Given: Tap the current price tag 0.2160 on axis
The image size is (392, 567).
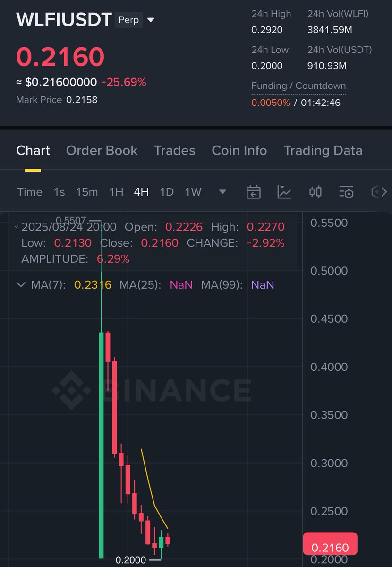Looking at the screenshot, I should (330, 543).
